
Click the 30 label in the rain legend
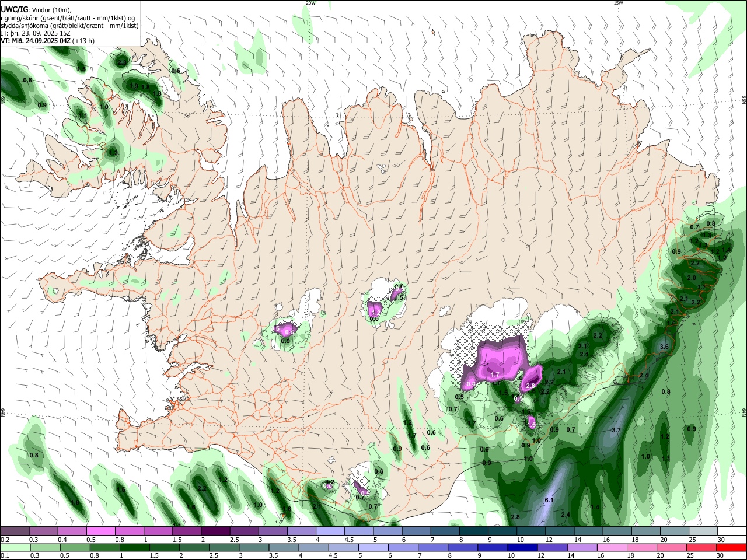click(x=721, y=556)
